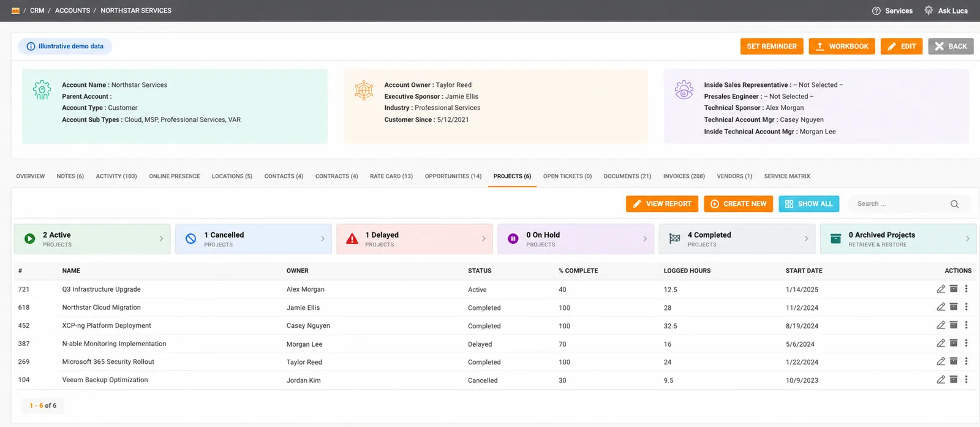This screenshot has height=427, width=980.
Task: Archive Microsoft 365 Security Rollout project
Action: 954,361
